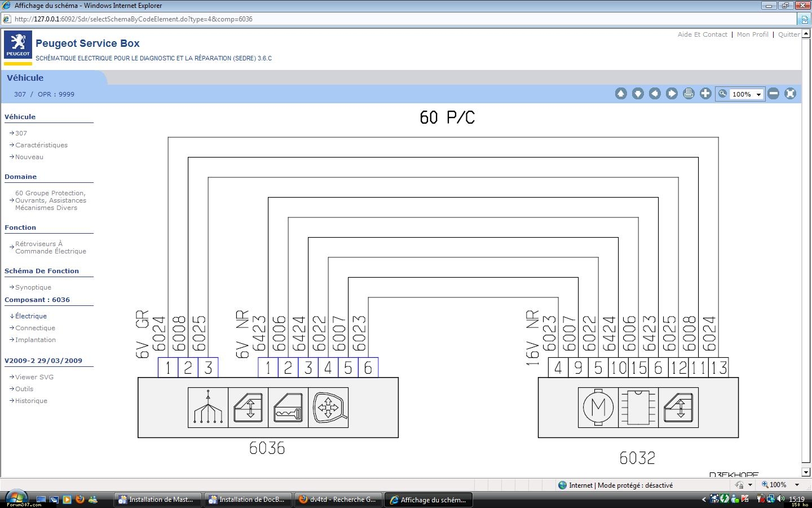Click component label 6032
The image size is (812, 508).
point(637,458)
